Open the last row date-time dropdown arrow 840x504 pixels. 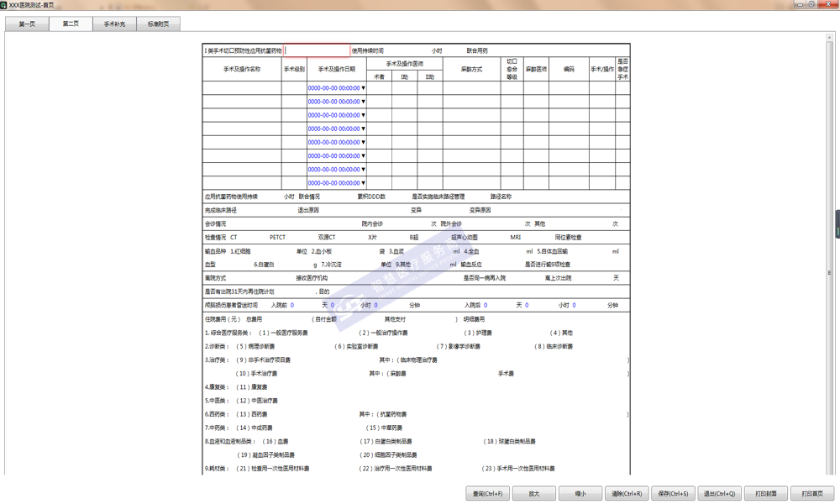point(363,182)
